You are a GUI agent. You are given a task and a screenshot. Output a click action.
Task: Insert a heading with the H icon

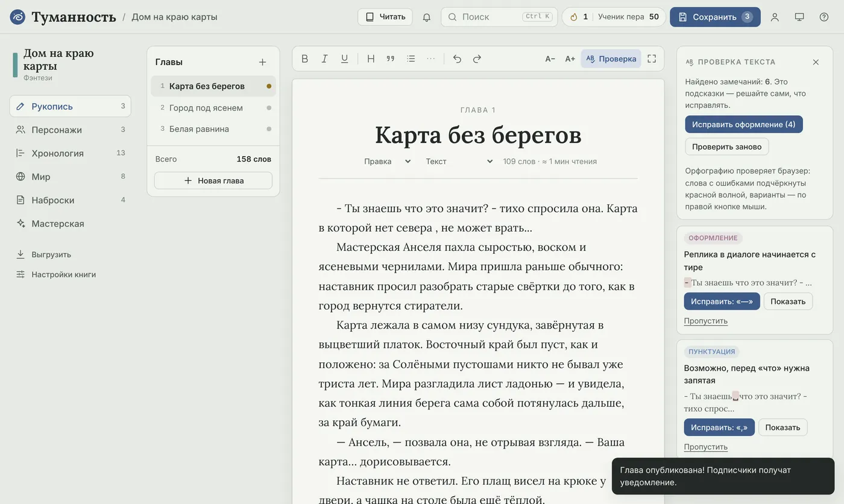pos(371,58)
